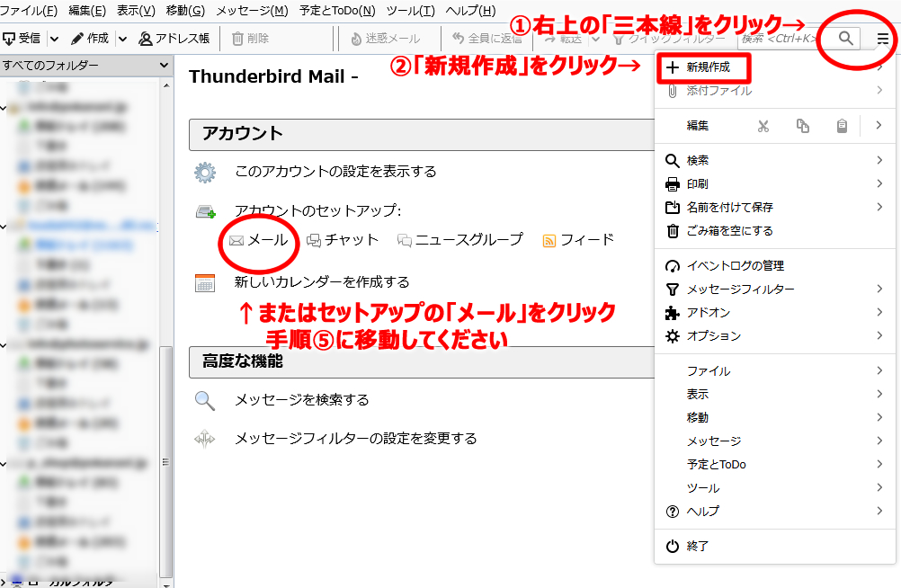Click the copy icon in 編集 row
The height and width of the screenshot is (588, 901).
coord(803,126)
